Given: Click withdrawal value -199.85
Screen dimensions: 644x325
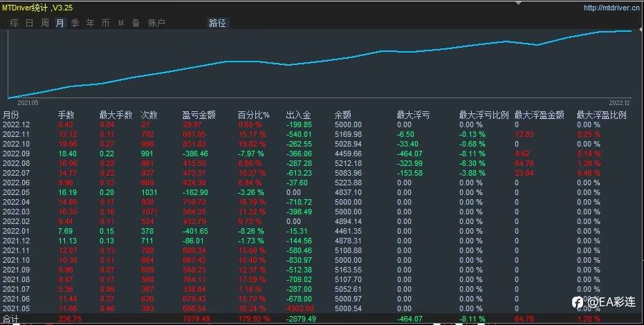Looking at the screenshot, I should coord(299,124).
